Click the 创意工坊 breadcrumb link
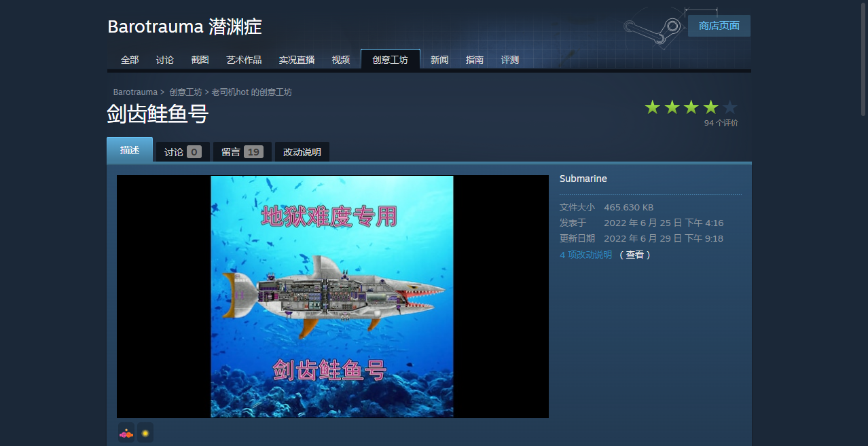The image size is (868, 446). click(185, 92)
